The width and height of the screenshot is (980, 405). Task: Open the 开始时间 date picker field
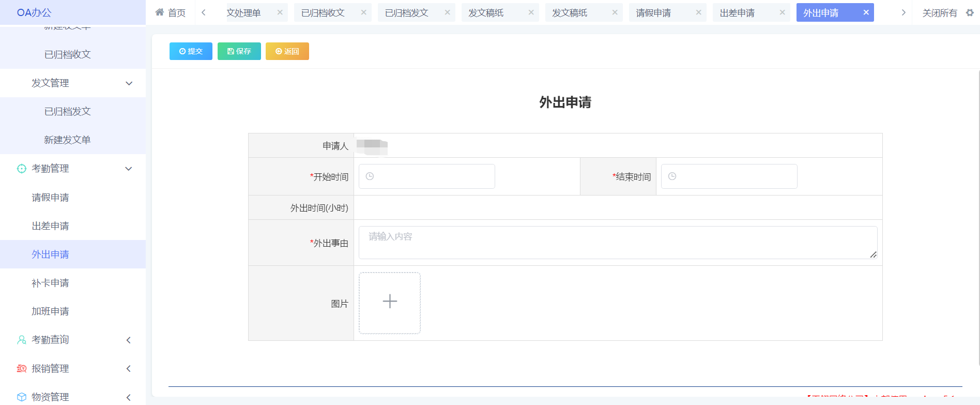[x=426, y=176]
